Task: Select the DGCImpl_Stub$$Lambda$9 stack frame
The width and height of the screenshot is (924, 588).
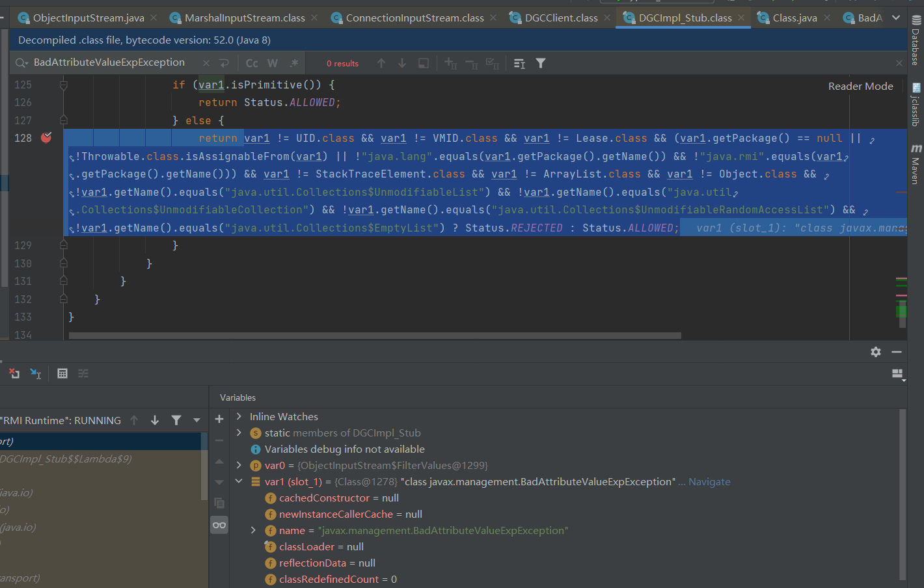Action: coord(65,459)
